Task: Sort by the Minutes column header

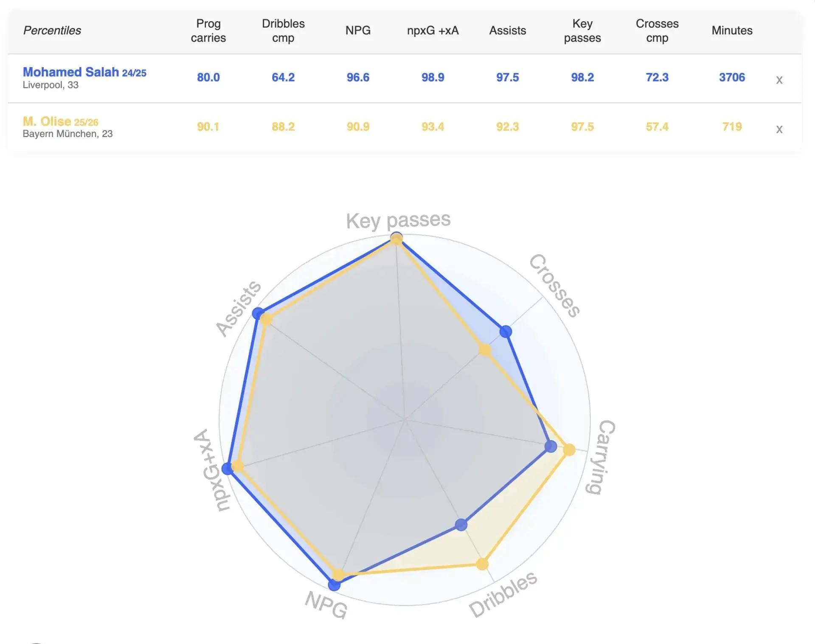Action: click(x=732, y=31)
